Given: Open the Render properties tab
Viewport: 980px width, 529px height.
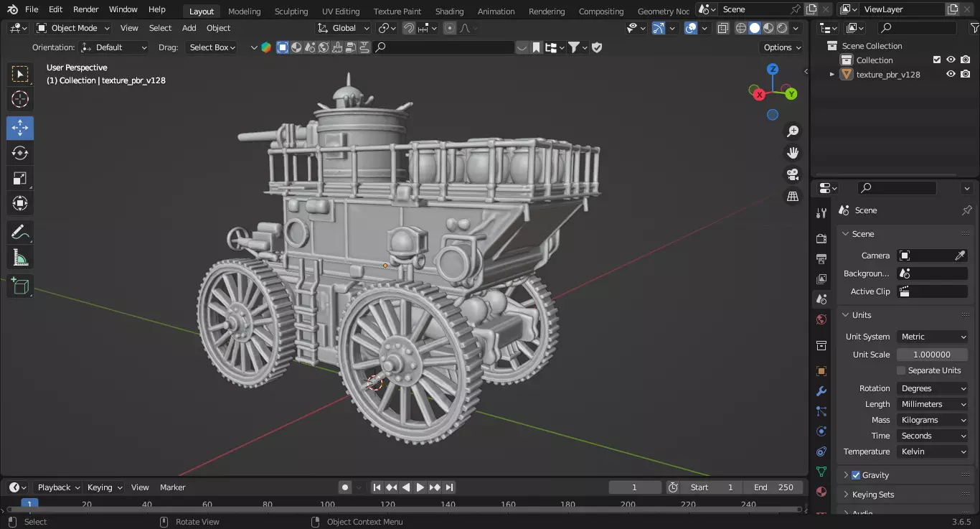Looking at the screenshot, I should [x=821, y=238].
